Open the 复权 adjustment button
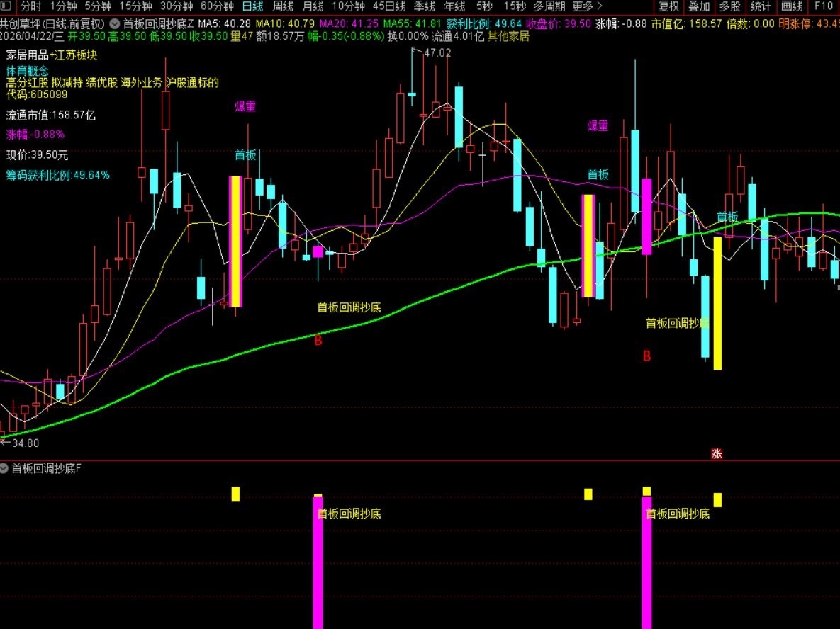 tap(668, 6)
